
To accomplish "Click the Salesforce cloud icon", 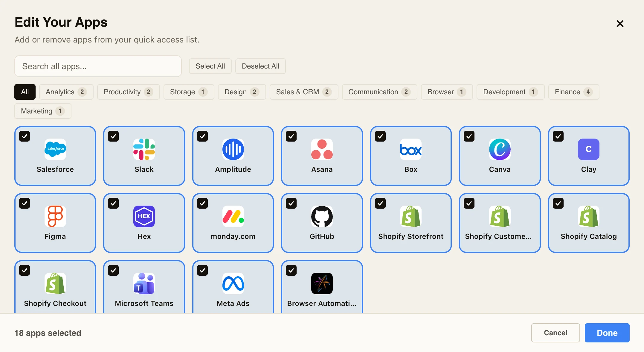I will click(55, 149).
